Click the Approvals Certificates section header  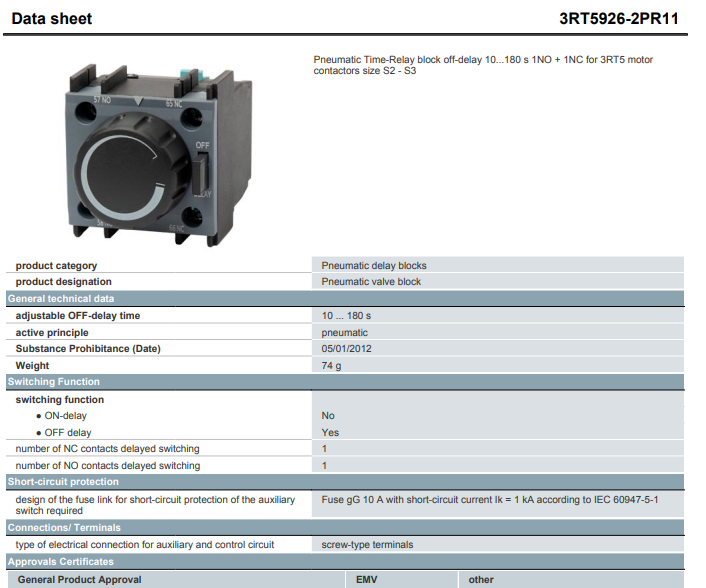61,562
